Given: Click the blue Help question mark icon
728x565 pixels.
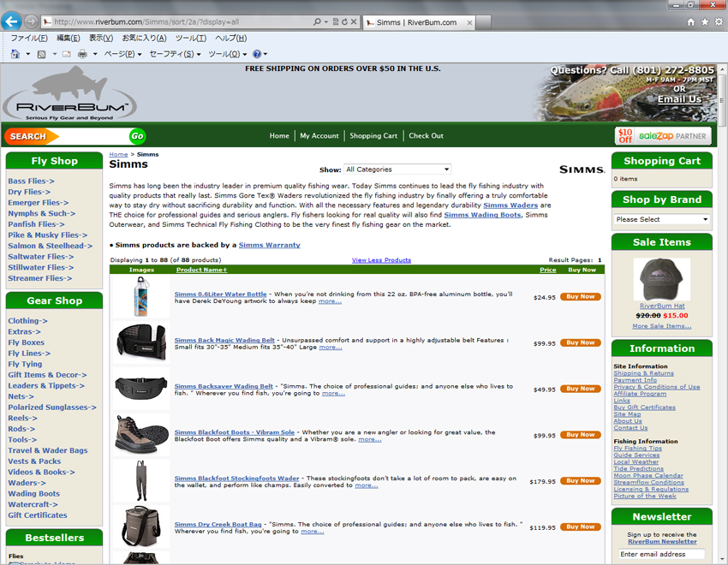Looking at the screenshot, I should point(257,54).
